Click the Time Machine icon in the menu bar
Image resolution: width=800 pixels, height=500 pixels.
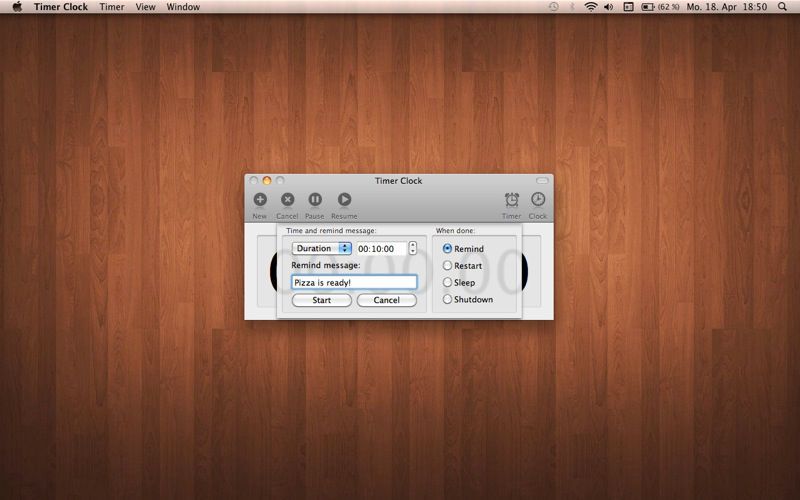coord(554,7)
